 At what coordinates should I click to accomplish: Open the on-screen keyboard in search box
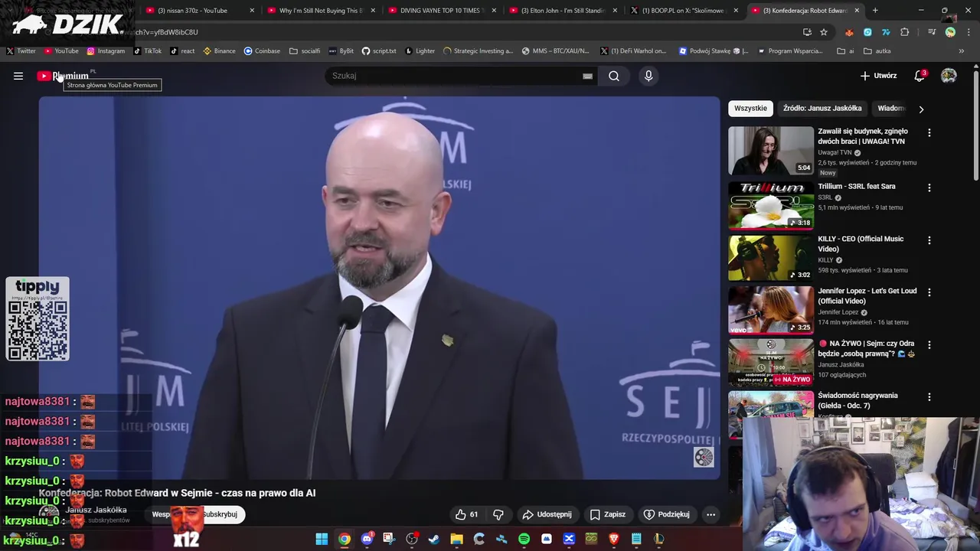(587, 76)
